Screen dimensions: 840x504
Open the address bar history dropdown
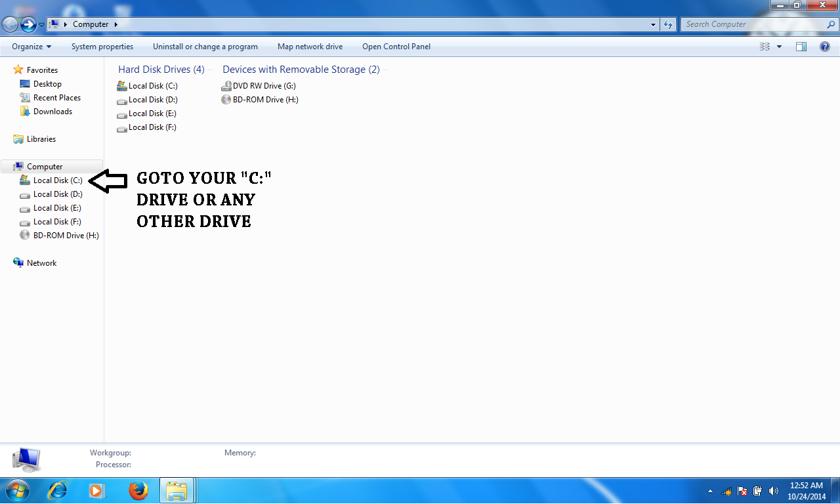click(x=652, y=24)
